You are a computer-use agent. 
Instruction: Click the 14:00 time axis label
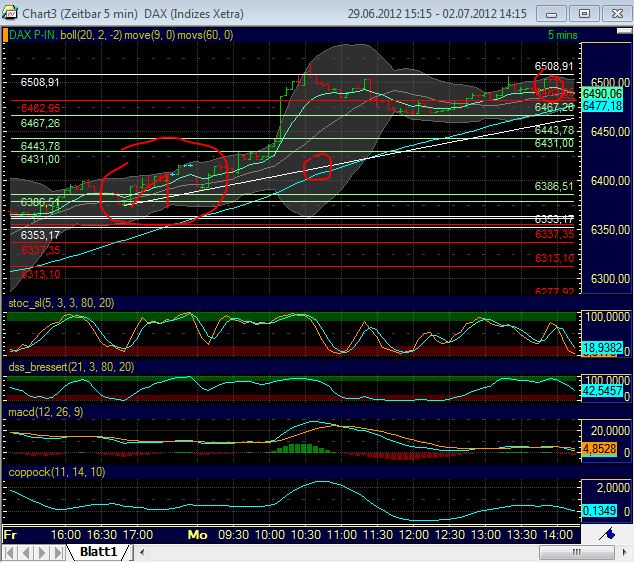[x=558, y=535]
